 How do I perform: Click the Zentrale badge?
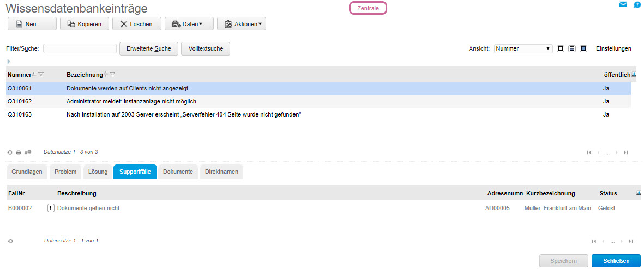(x=368, y=8)
